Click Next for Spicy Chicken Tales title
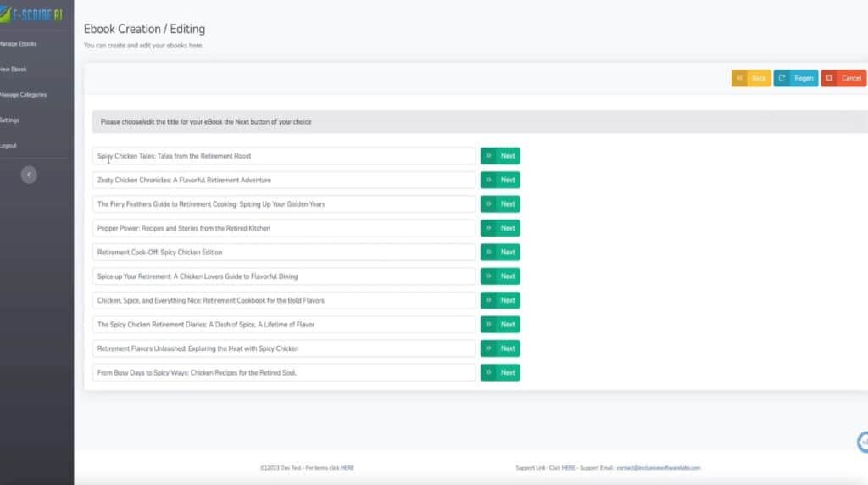The image size is (868, 485). pos(500,155)
